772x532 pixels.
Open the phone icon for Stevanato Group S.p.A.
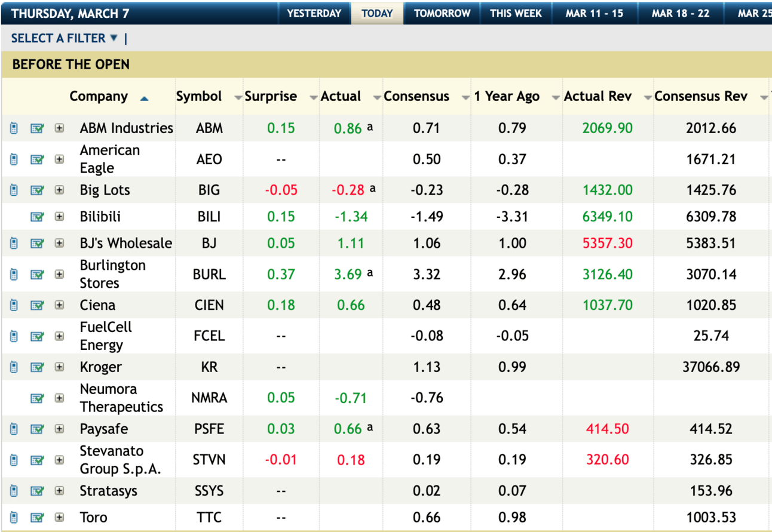coord(14,460)
